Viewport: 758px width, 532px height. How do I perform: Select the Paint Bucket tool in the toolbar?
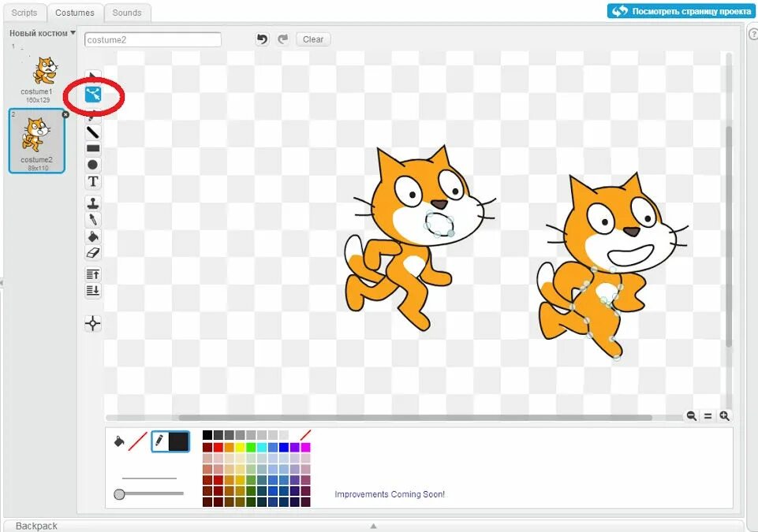93,236
